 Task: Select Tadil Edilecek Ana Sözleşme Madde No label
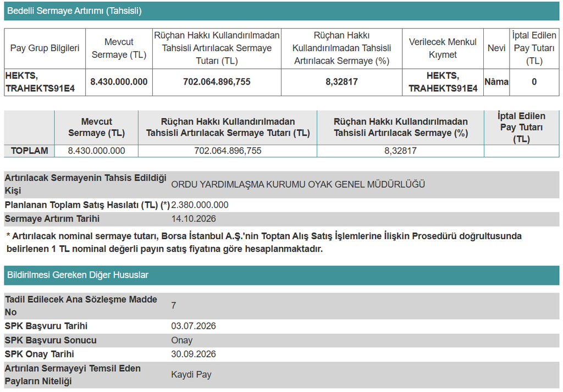point(81,306)
